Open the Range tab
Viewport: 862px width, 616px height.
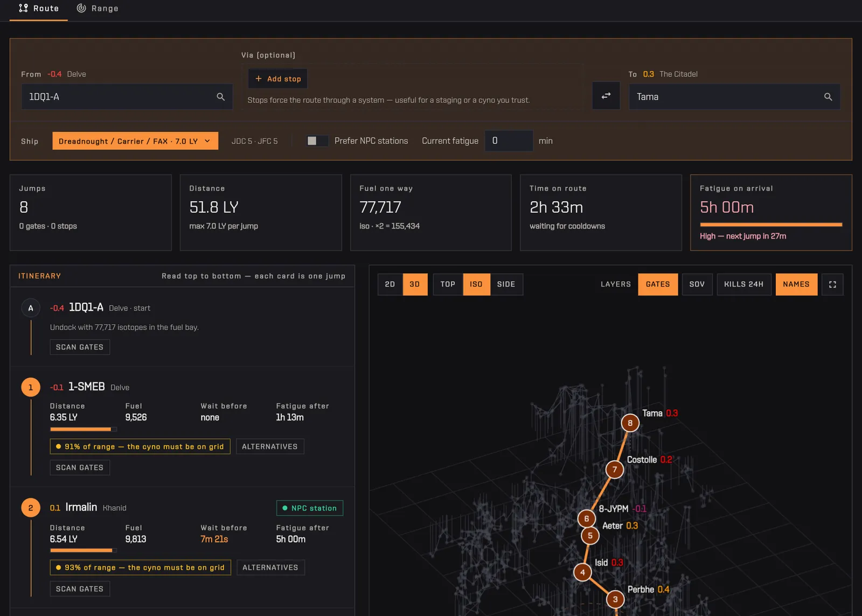click(98, 9)
